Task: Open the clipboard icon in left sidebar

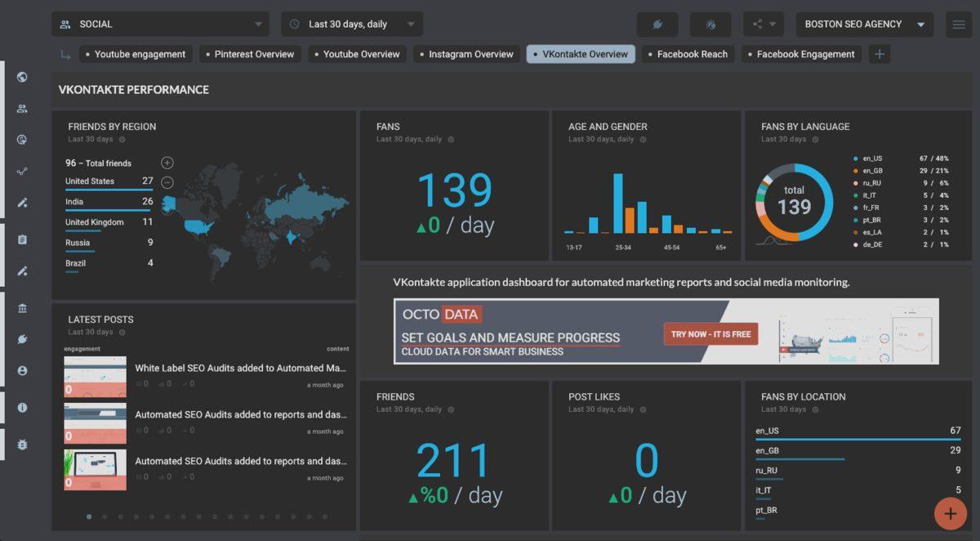Action: [22, 239]
